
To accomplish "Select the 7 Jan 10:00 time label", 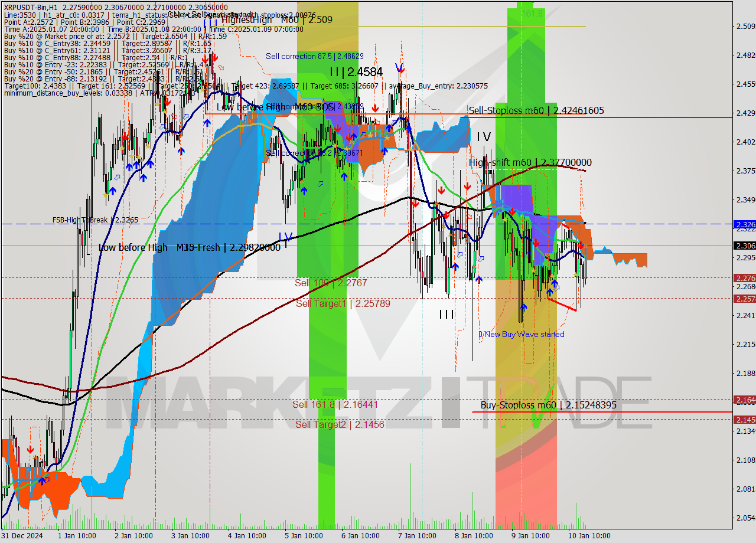I will coord(417,536).
